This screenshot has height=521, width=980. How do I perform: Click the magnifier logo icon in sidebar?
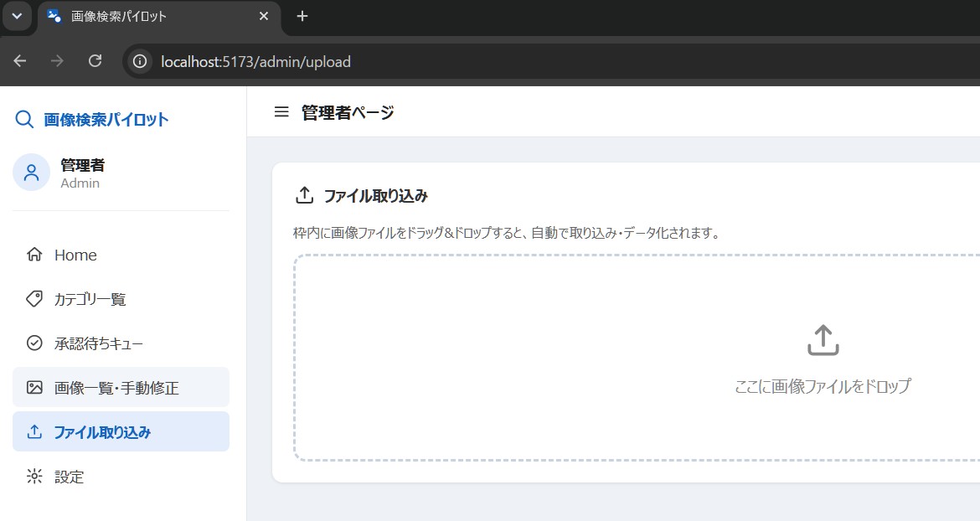24,119
